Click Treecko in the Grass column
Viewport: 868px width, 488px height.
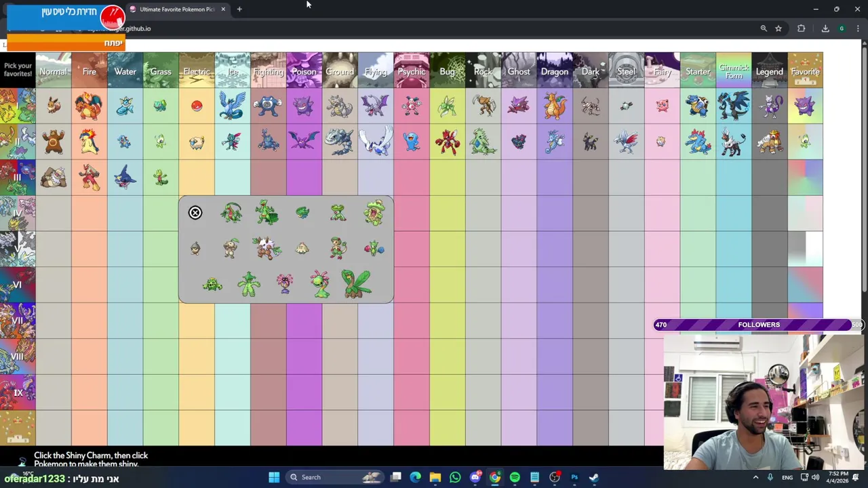click(161, 178)
